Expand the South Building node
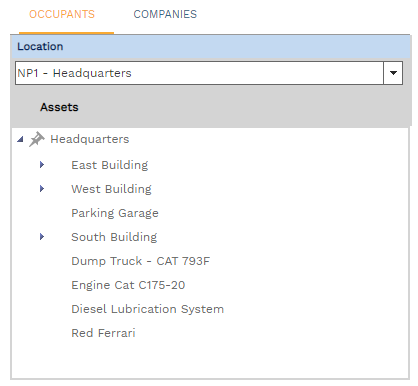Image resolution: width=418 pixels, height=386 pixels. pos(42,237)
